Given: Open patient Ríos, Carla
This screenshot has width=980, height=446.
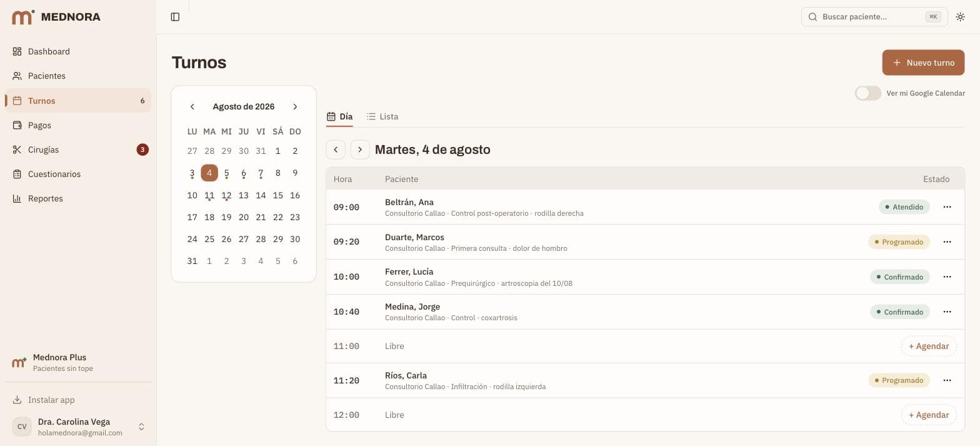Looking at the screenshot, I should pos(406,375).
